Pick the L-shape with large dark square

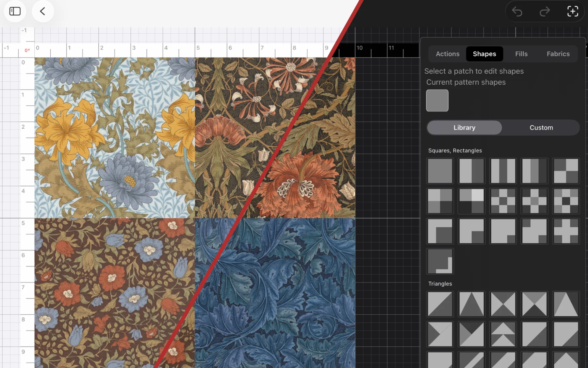tap(440, 231)
